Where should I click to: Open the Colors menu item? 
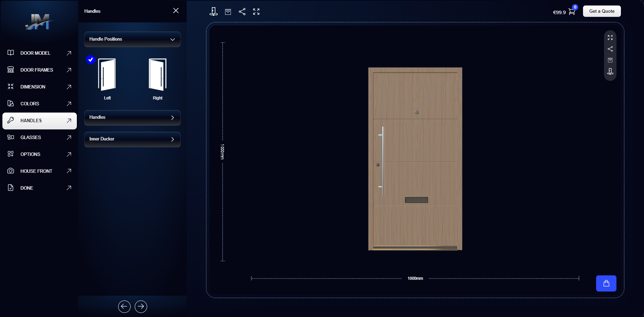pos(39,104)
